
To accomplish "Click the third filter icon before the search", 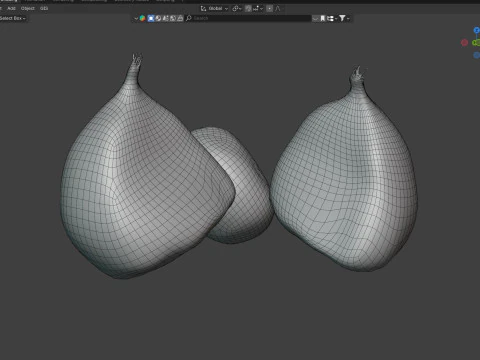I will (166, 18).
